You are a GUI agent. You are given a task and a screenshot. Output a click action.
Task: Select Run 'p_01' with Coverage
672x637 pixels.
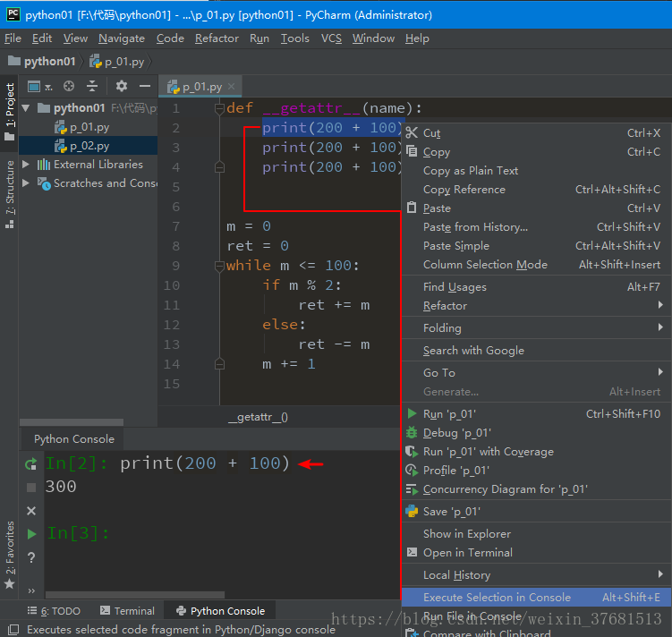pyautogui.click(x=536, y=452)
